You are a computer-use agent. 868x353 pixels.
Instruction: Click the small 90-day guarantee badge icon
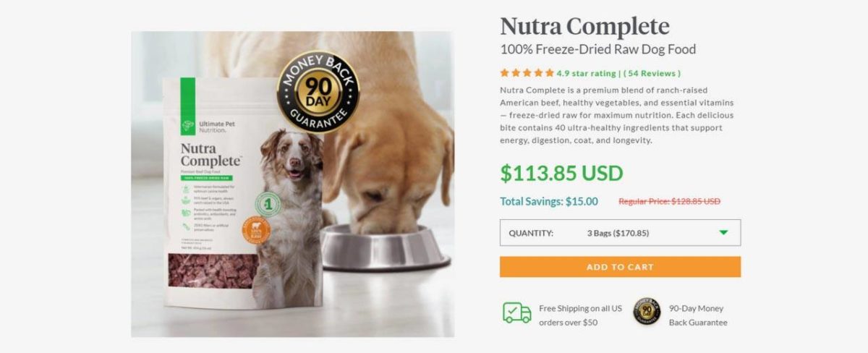(647, 312)
